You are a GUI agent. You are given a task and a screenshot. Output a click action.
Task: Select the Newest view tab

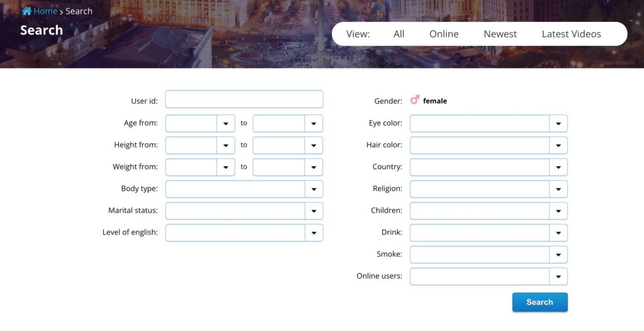click(x=500, y=34)
